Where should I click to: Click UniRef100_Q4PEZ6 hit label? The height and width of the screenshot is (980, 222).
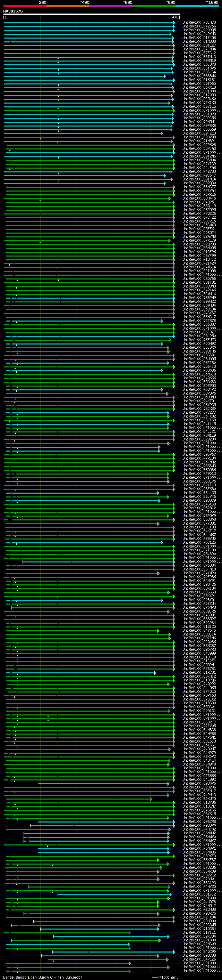(x=199, y=959)
